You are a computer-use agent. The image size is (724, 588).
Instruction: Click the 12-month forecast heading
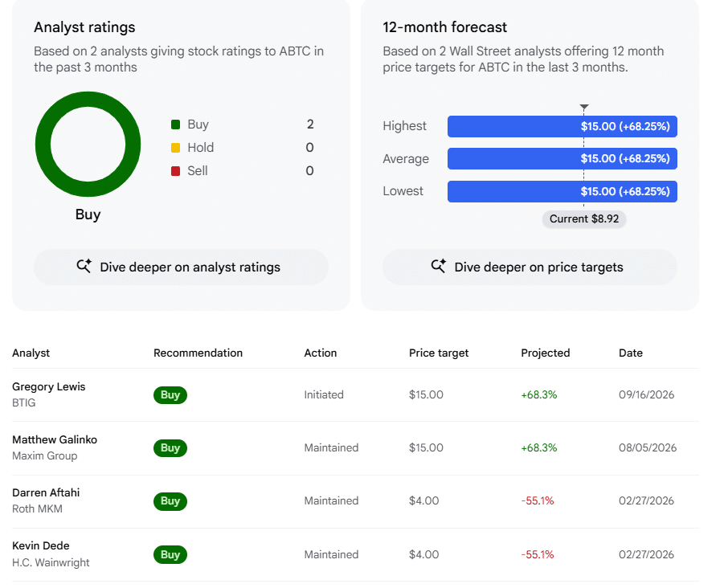(x=444, y=27)
